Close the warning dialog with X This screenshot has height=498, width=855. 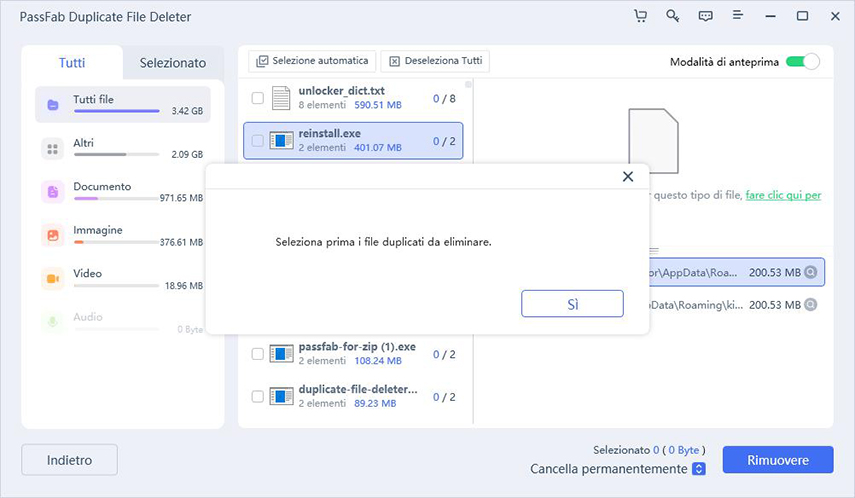coord(628,176)
